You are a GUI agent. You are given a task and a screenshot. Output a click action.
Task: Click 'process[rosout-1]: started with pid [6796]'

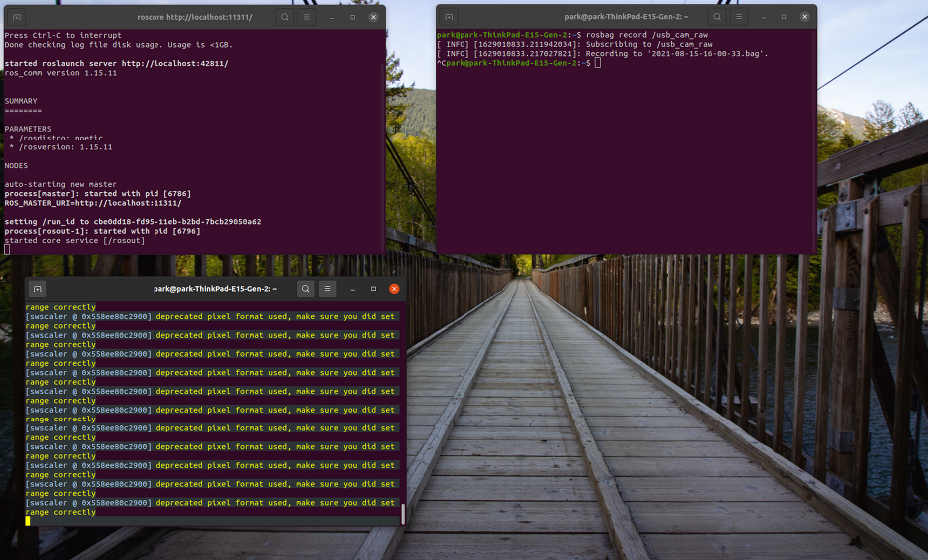[103, 231]
